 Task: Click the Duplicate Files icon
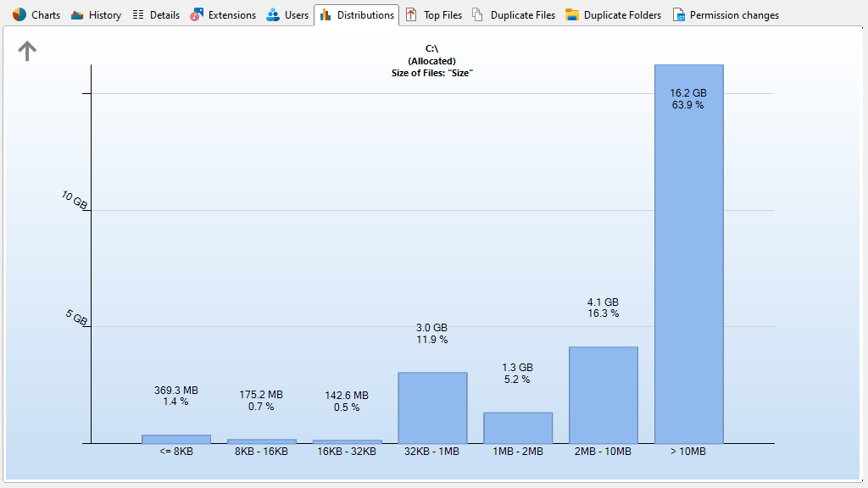point(478,14)
